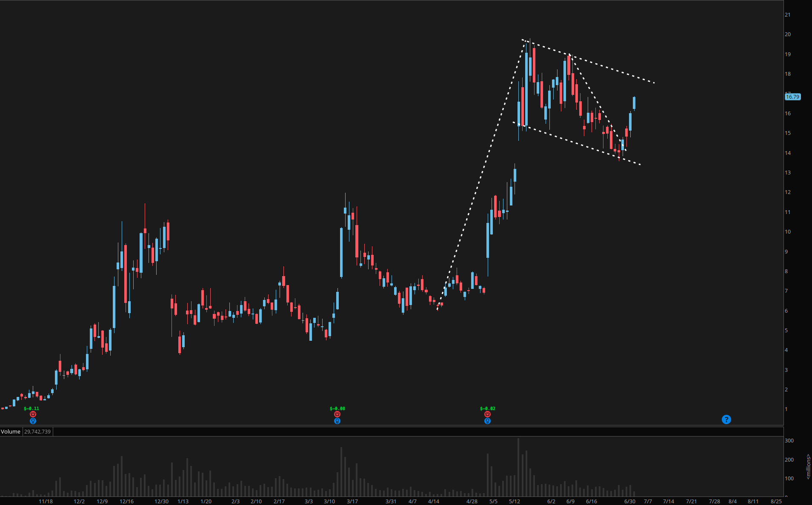Click the 20 price level on price axis

[788, 34]
